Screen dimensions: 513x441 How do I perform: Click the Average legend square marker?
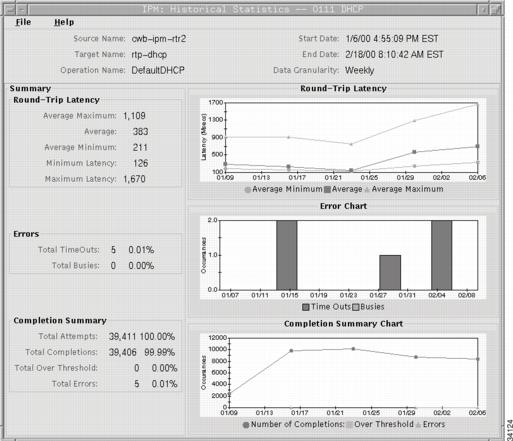click(327, 189)
